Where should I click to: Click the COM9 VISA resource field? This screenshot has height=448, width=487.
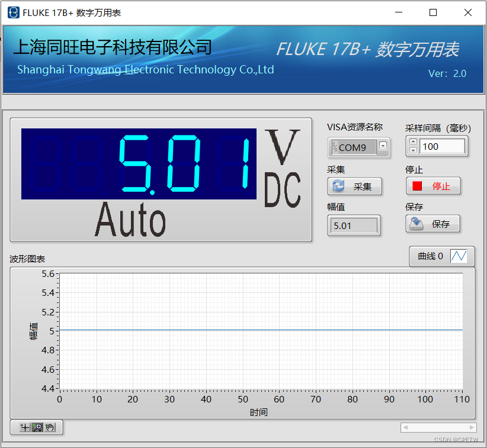[354, 147]
